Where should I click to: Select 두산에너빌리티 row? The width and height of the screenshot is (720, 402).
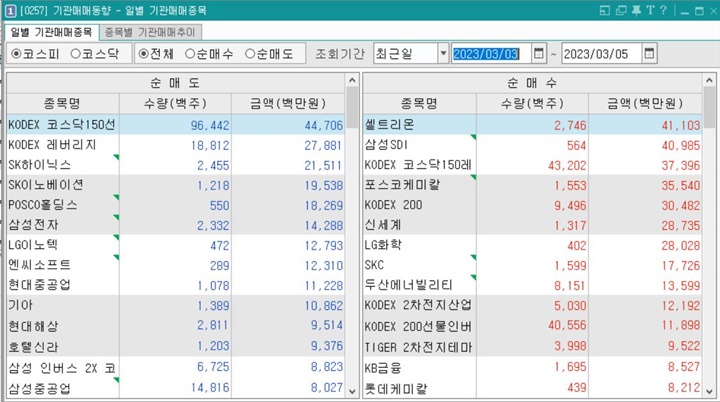click(x=532, y=285)
